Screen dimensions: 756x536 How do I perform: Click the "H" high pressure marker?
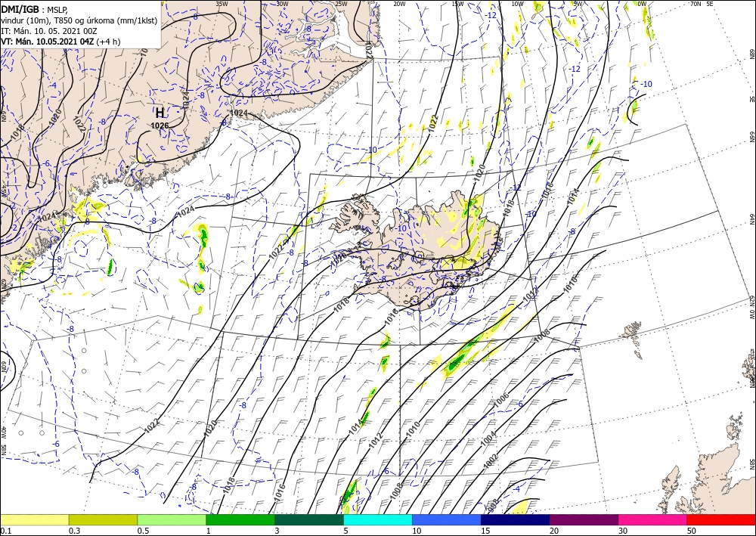tap(160, 113)
